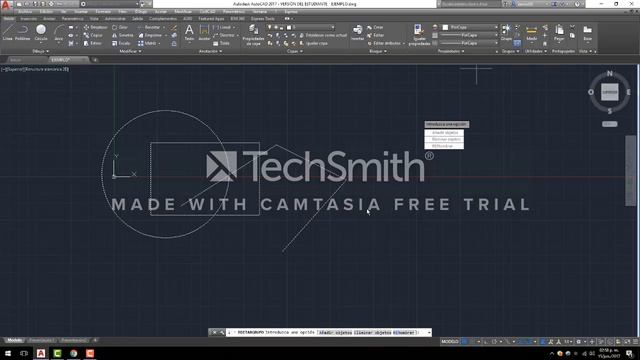The width and height of the screenshot is (640, 360).
Task: Open the PorCapa linetype dropdown
Action: click(470, 43)
